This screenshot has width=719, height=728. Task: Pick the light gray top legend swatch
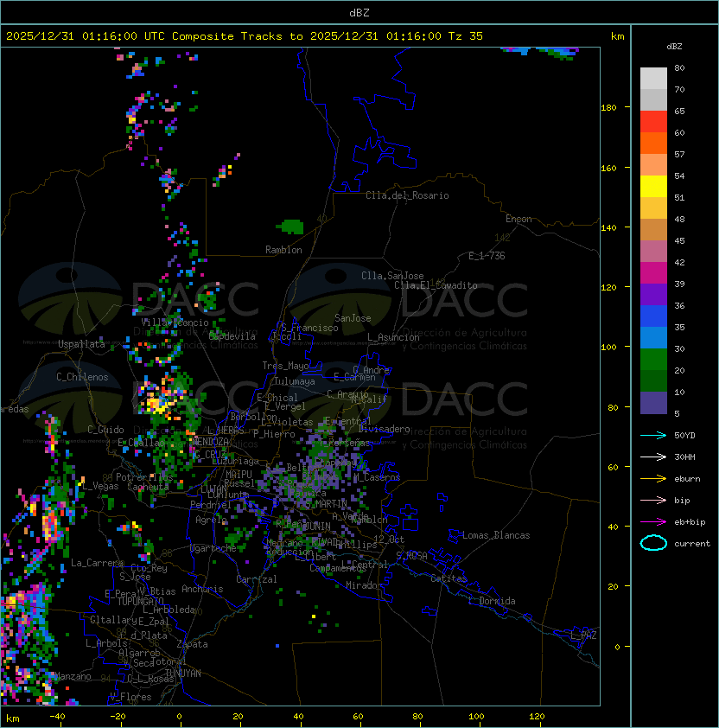[653, 79]
